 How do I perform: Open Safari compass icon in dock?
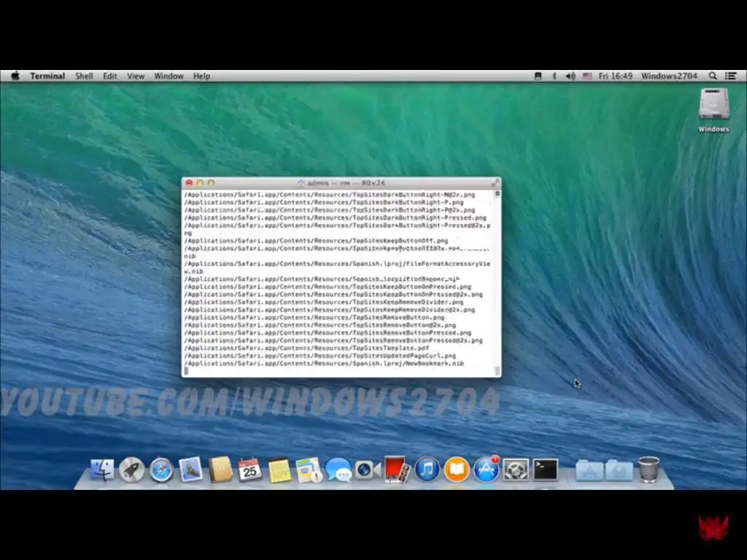(x=161, y=470)
